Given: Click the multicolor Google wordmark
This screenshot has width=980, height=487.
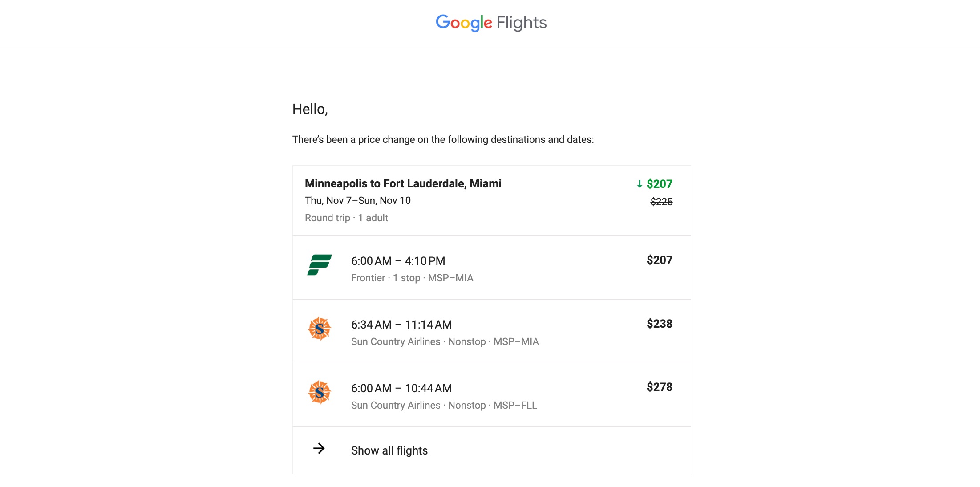Looking at the screenshot, I should coord(463,23).
